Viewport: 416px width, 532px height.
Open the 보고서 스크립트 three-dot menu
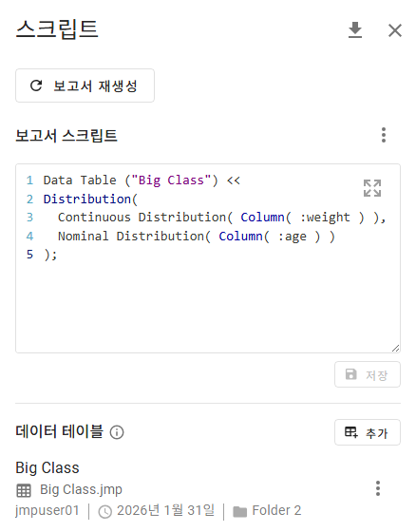(384, 135)
